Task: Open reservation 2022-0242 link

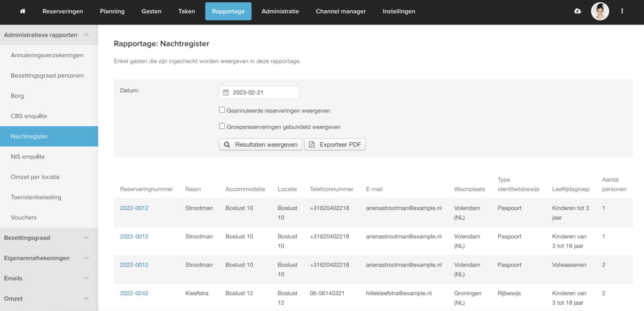Action: coord(134,294)
